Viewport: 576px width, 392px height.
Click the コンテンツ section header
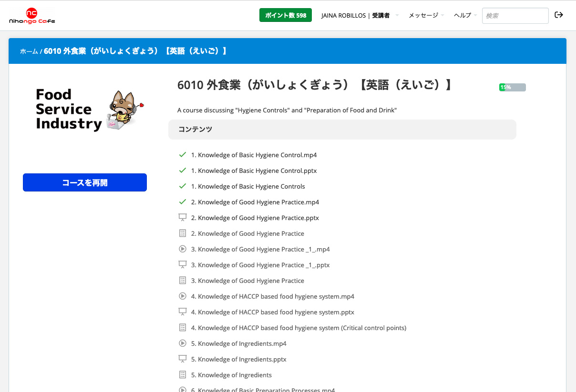[x=342, y=130]
